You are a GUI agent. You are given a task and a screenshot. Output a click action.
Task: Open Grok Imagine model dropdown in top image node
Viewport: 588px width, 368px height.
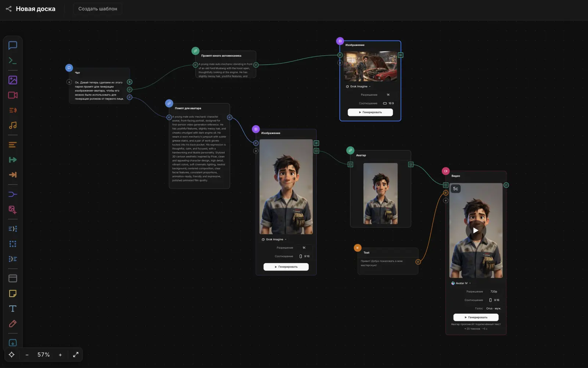coord(358,86)
